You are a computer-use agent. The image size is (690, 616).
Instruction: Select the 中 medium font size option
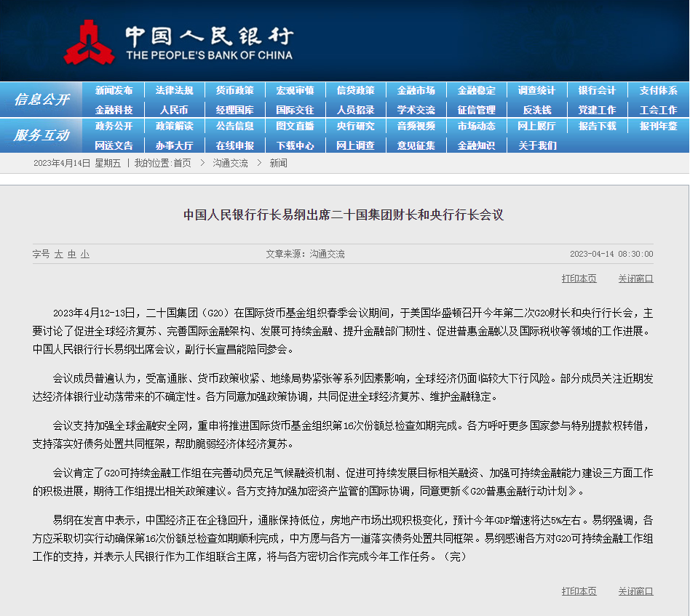point(71,254)
